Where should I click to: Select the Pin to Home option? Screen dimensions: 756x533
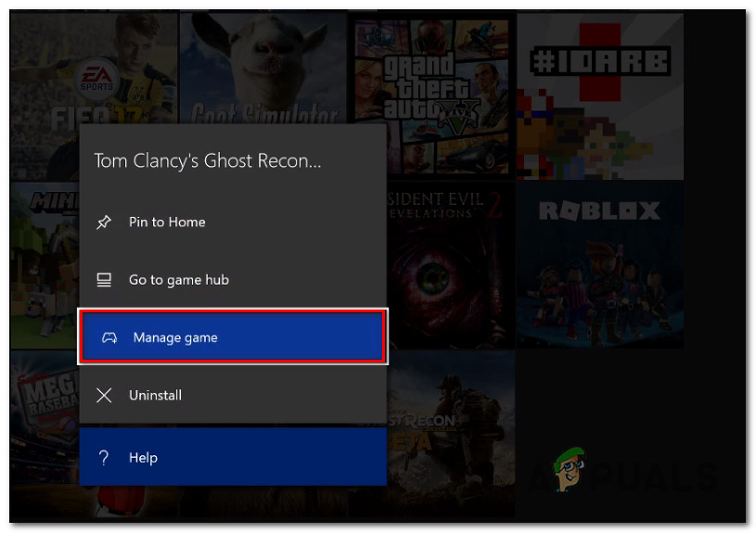point(233,222)
